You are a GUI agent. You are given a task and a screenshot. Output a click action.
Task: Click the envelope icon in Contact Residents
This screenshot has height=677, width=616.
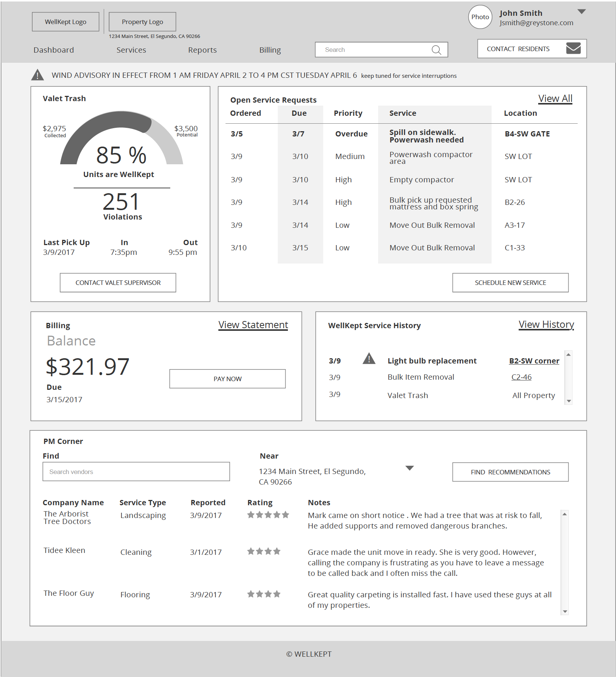573,48
